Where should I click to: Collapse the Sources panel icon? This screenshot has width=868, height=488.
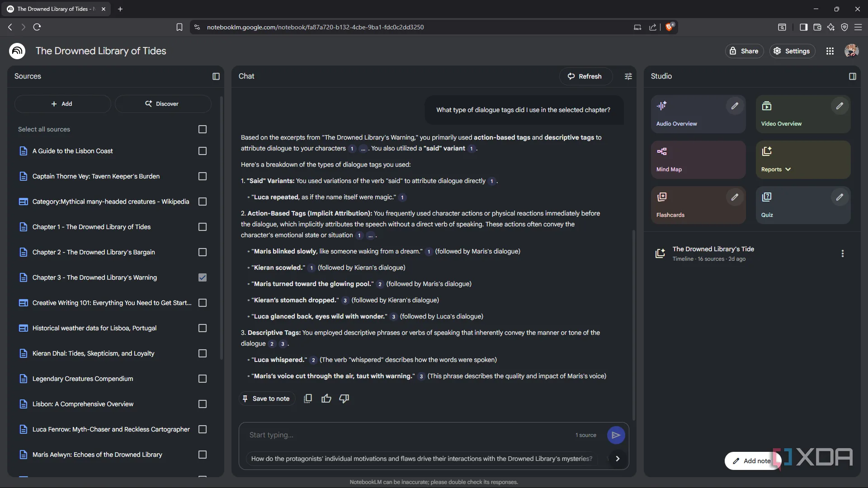pos(216,76)
